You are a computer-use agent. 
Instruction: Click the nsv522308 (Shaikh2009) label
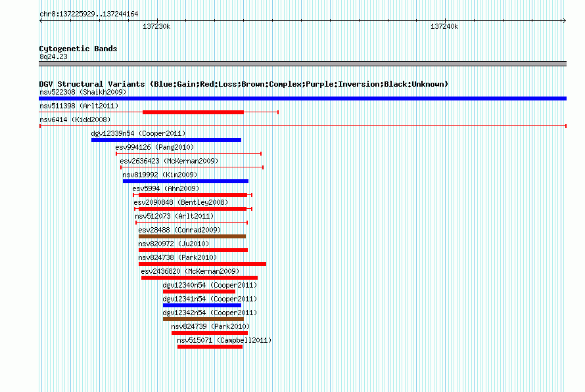(x=83, y=92)
